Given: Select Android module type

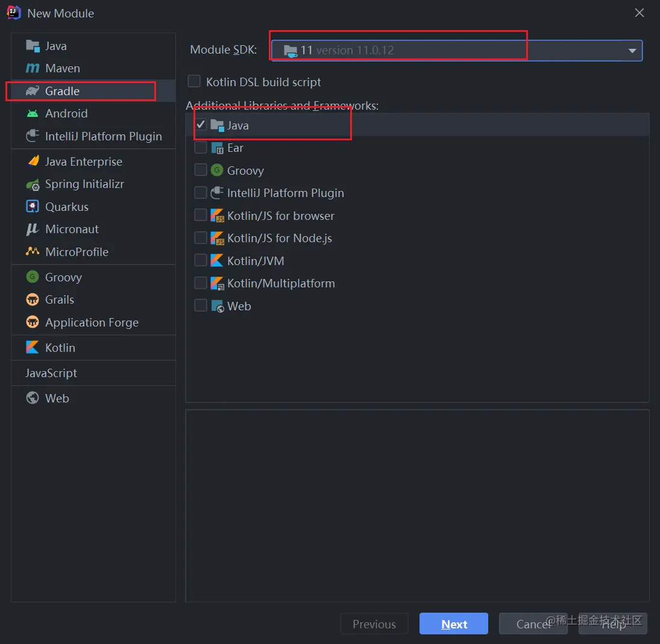Looking at the screenshot, I should coord(93,114).
